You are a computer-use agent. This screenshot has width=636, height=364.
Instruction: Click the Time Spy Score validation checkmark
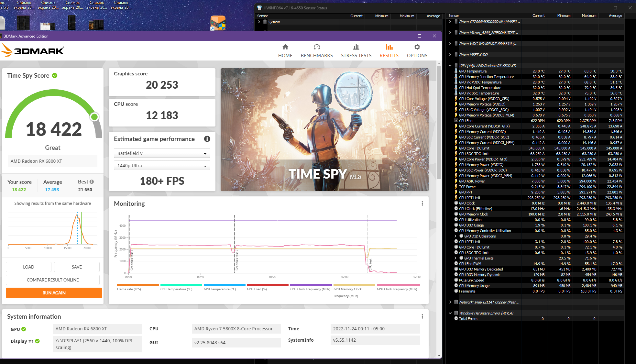click(55, 75)
